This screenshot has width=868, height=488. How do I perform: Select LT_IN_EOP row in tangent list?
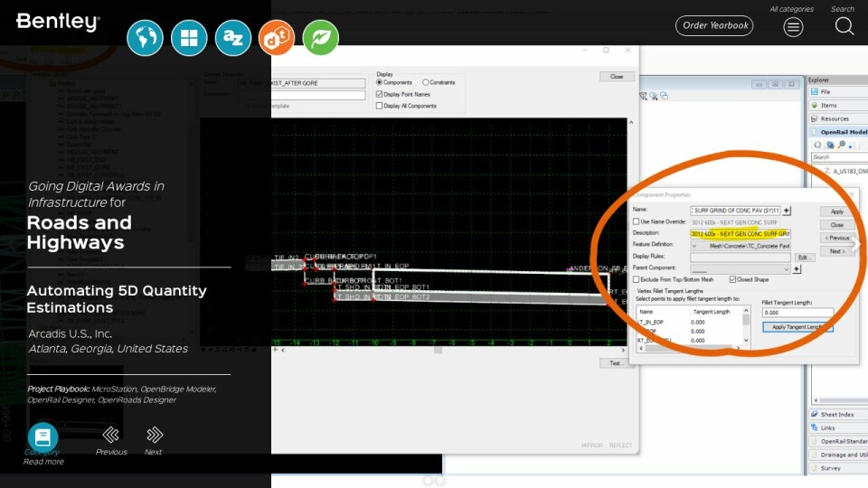tap(689, 322)
